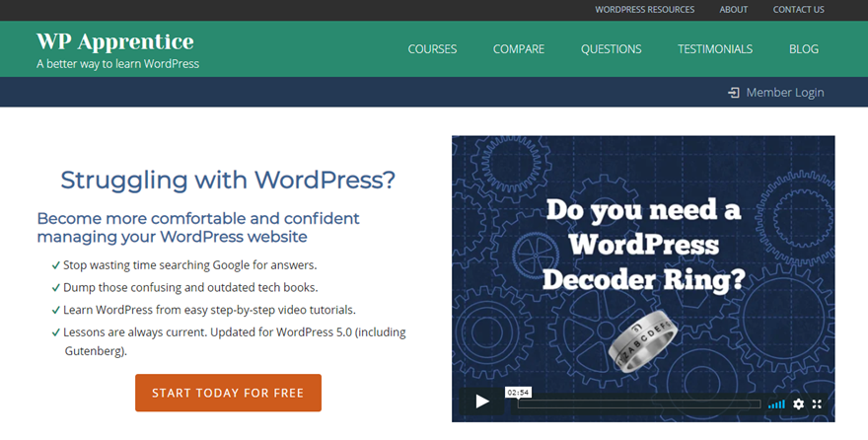Adjust video volume bars
Viewport: 868px width, 440px height.
click(776, 404)
